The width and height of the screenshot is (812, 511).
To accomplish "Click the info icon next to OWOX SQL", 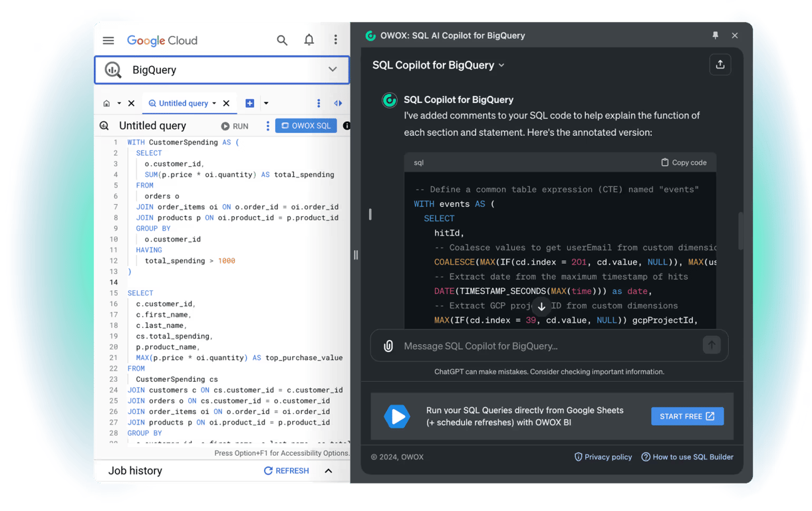I will point(346,126).
